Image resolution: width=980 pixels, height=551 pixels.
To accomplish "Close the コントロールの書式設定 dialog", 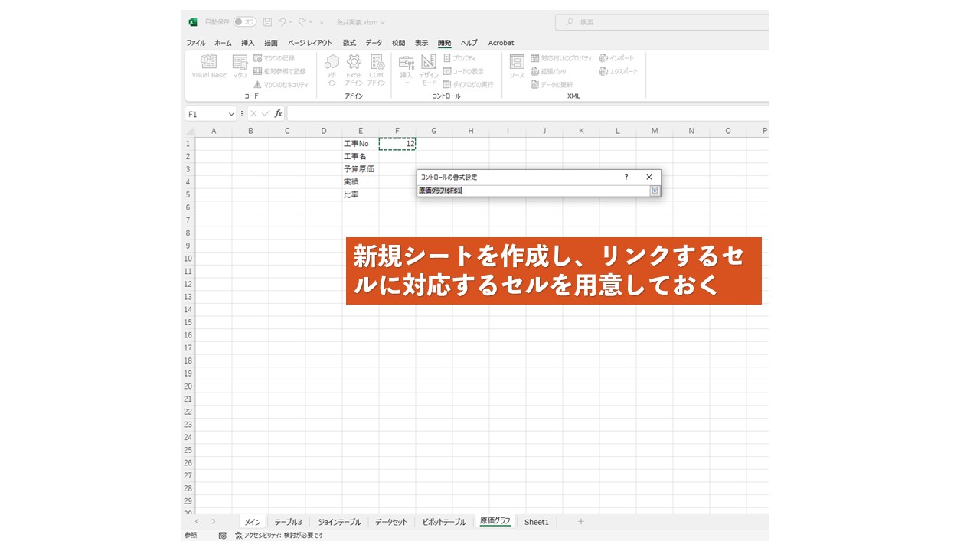I will click(649, 177).
